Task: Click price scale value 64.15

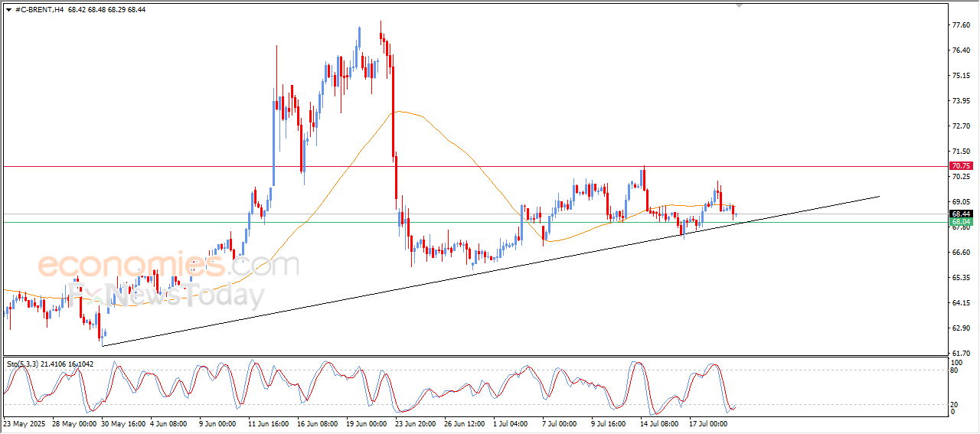Action: pyautogui.click(x=960, y=303)
